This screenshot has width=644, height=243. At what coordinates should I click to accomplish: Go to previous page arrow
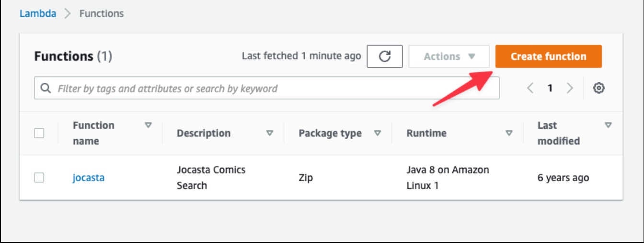tap(530, 88)
